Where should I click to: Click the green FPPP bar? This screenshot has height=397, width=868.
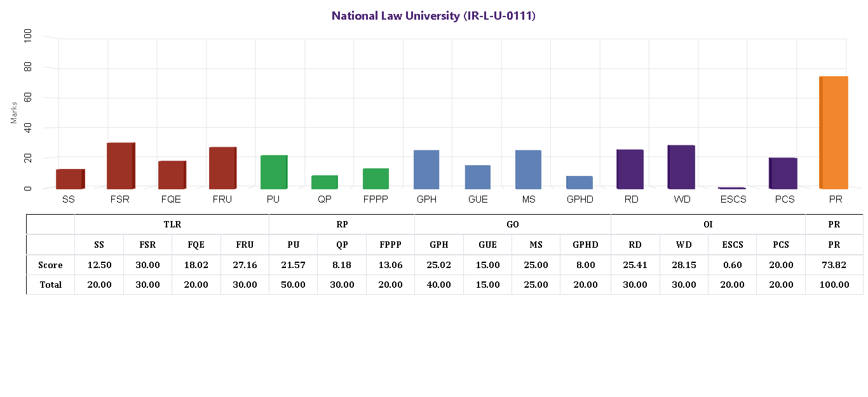click(376, 178)
